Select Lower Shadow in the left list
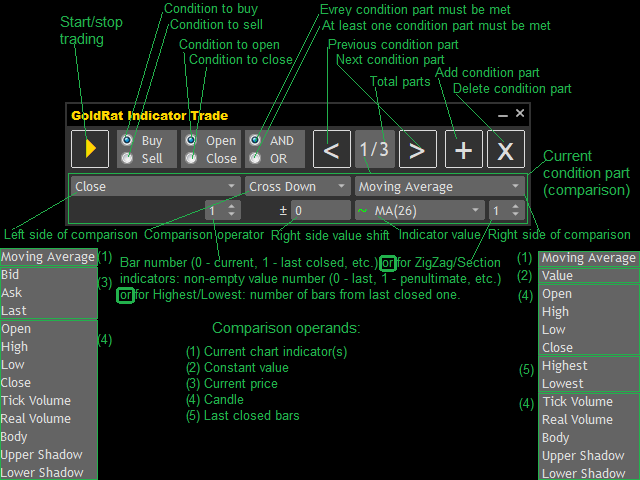The image size is (640, 480). coord(49,472)
